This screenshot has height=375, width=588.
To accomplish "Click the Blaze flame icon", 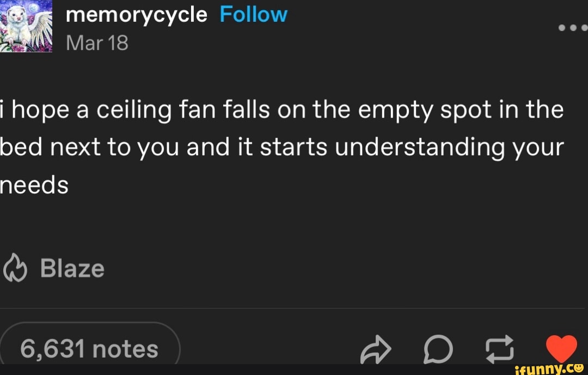I will pyautogui.click(x=15, y=269).
